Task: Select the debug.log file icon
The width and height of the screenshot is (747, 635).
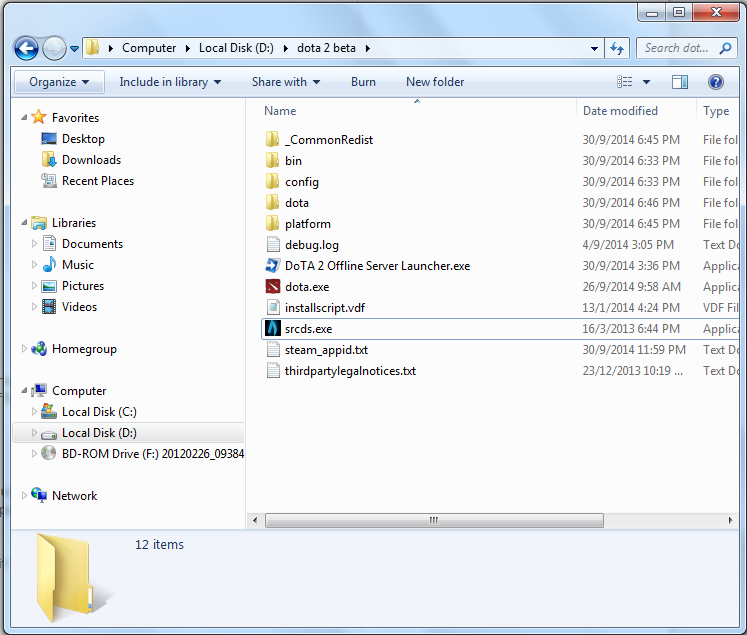Action: pos(273,244)
